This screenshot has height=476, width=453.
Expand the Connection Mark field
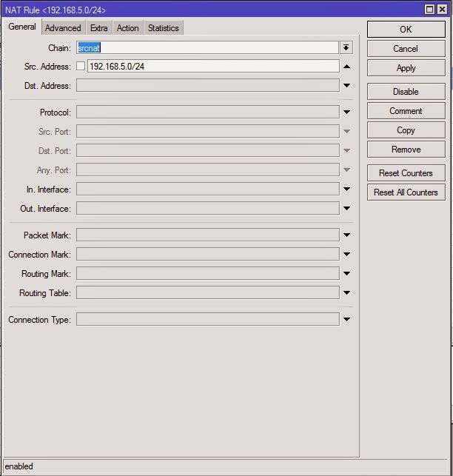click(x=346, y=254)
